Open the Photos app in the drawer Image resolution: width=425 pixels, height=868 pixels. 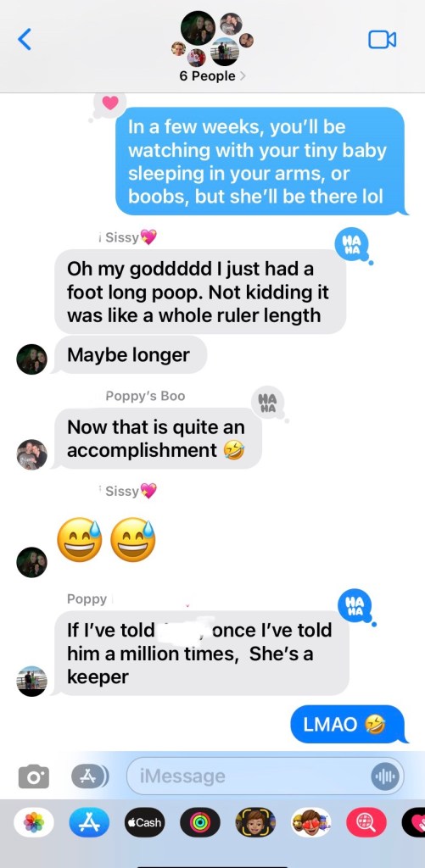(x=34, y=822)
